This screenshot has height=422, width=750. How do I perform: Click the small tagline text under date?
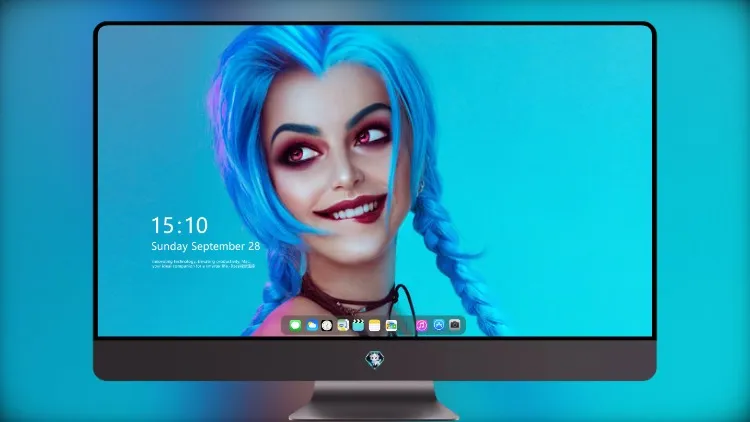point(203,264)
